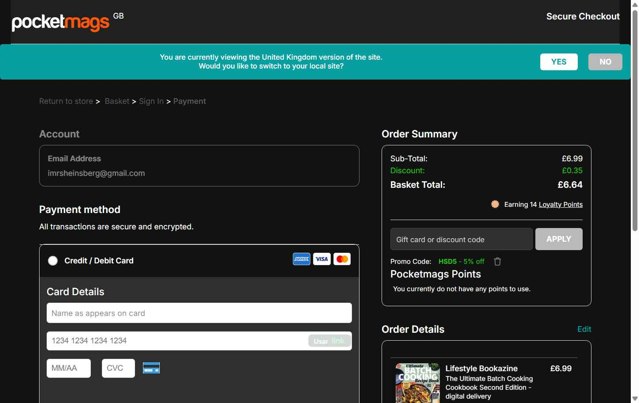Click the Mastercard icon
This screenshot has width=639, height=403.
point(342,259)
